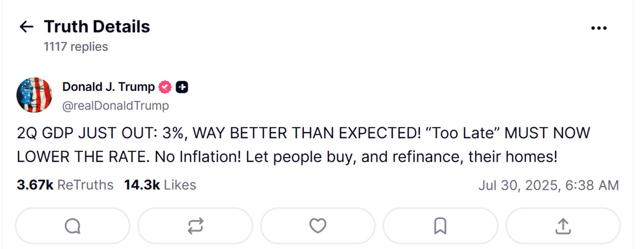644x249 pixels.
Task: Click the @realDonaldTrump handle
Action: [115, 106]
